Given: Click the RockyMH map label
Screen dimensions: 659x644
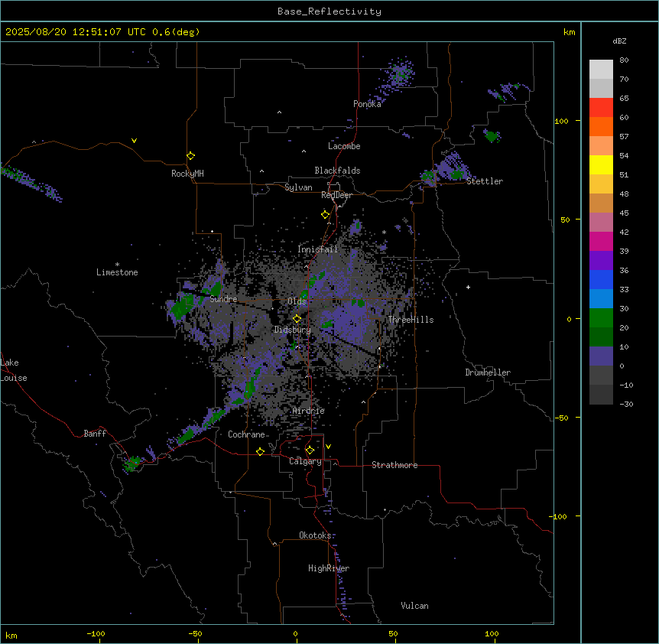Looking at the screenshot, I should pos(187,174).
